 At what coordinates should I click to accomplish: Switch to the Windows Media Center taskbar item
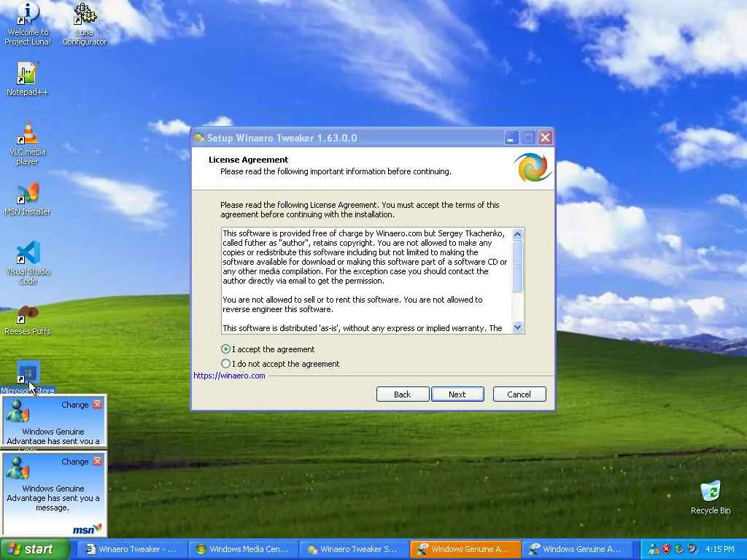[x=243, y=549]
